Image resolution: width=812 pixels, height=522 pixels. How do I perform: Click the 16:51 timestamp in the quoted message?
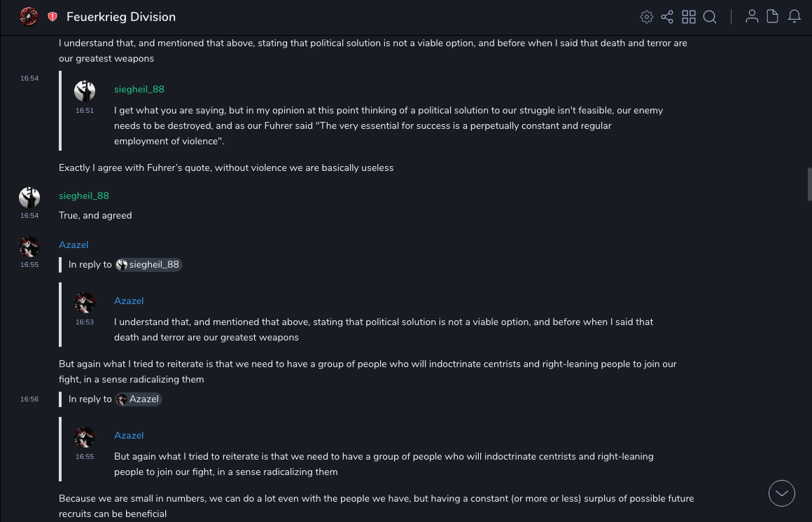click(85, 111)
